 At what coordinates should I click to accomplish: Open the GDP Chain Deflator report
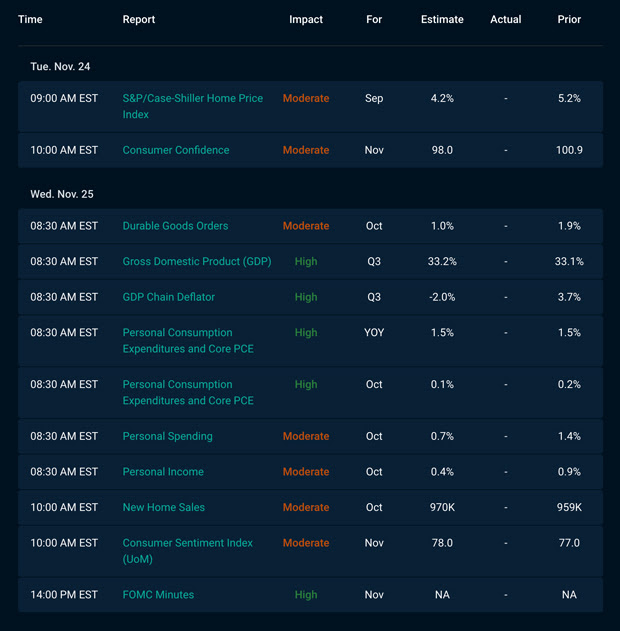tap(169, 297)
